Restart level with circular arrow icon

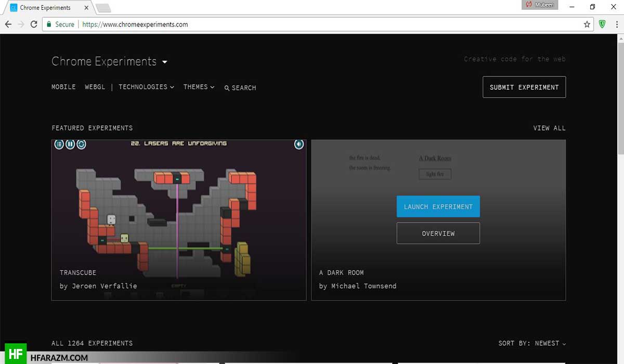point(81,144)
